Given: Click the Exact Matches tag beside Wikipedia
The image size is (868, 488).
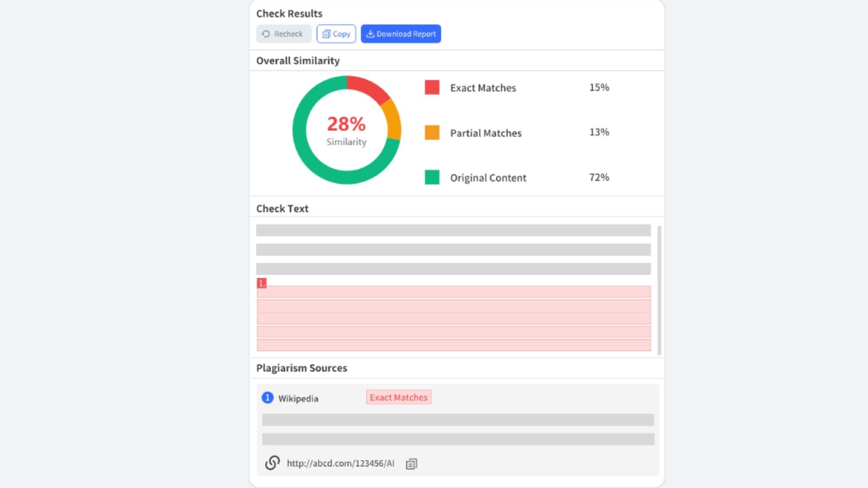Looking at the screenshot, I should [x=398, y=397].
